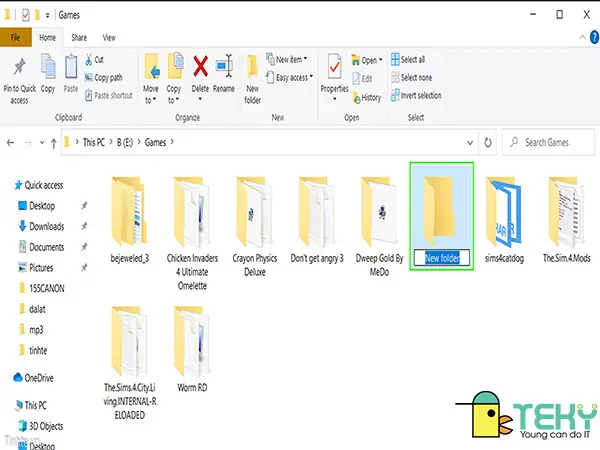Click the quick access toolbar properties checkmark icon
Image resolution: width=600 pixels, height=450 pixels.
[x=25, y=15]
